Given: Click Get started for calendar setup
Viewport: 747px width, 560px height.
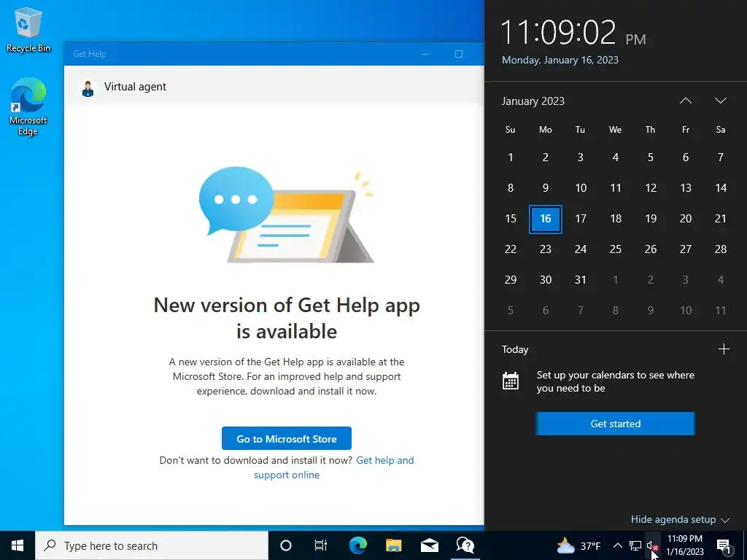Looking at the screenshot, I should pos(615,424).
